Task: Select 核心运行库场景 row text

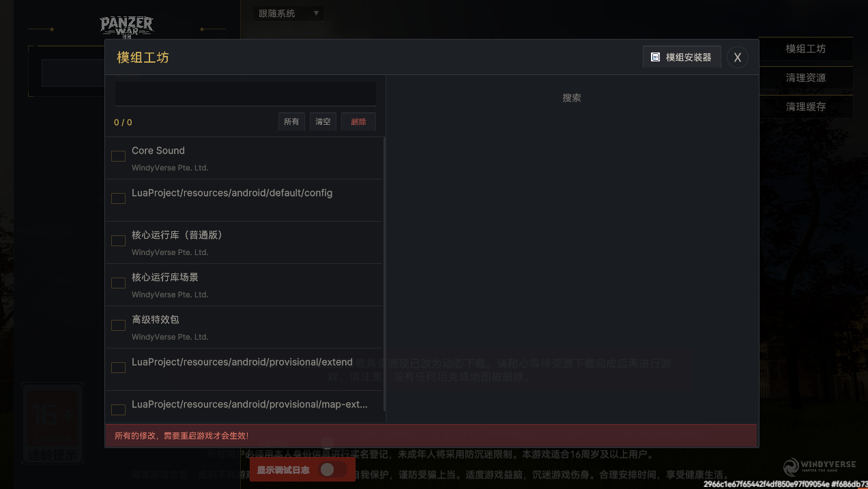Action: (x=165, y=278)
